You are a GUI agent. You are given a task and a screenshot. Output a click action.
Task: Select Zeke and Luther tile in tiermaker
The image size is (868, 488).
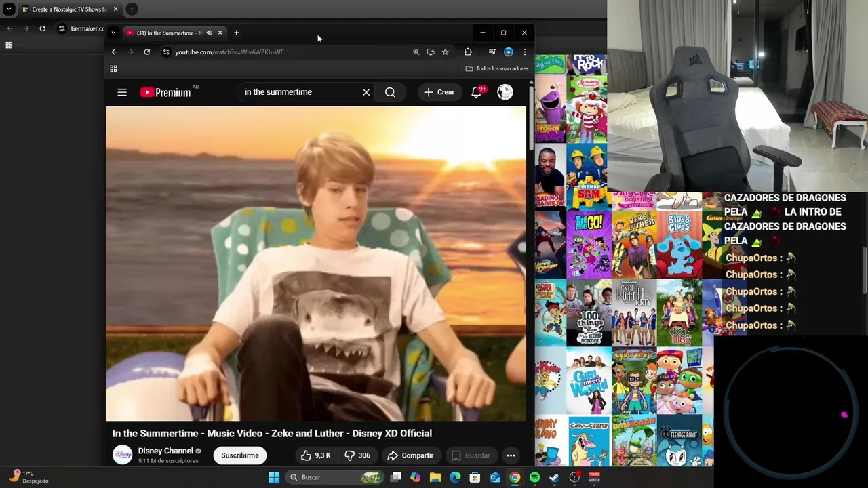pyautogui.click(x=635, y=244)
